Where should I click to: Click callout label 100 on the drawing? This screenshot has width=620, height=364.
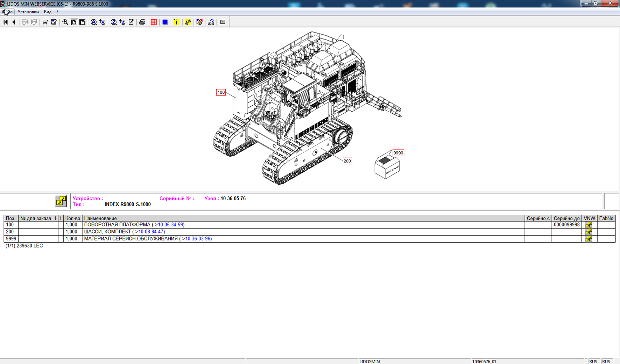point(221,93)
